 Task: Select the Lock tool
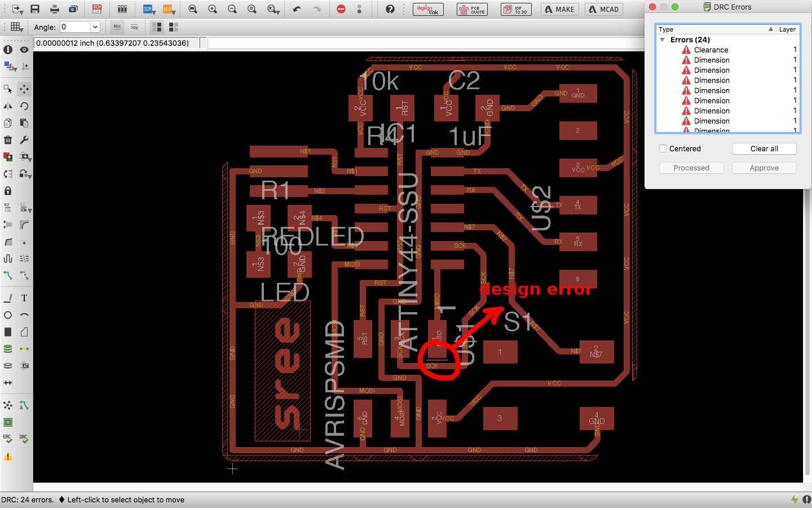coord(8,191)
